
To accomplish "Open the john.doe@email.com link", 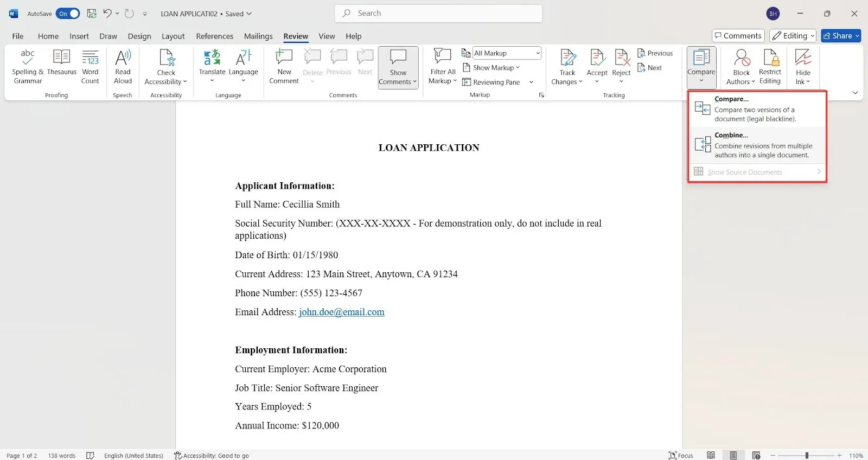I will (x=341, y=312).
